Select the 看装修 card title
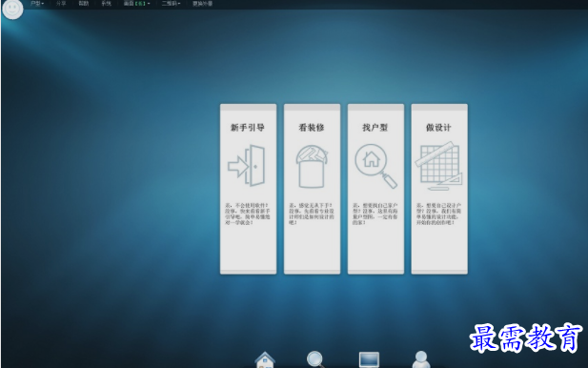 (x=312, y=128)
